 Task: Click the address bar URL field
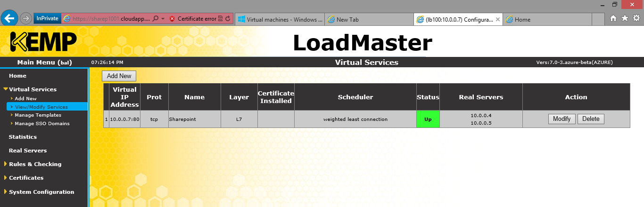(x=111, y=19)
